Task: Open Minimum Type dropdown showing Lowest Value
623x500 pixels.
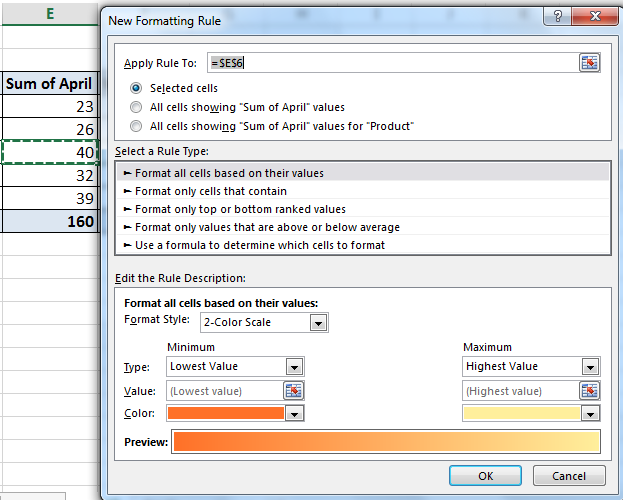Action: [x=294, y=367]
